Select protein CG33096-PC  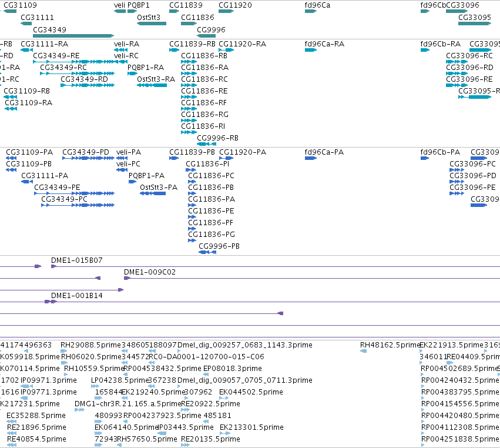[x=472, y=163]
